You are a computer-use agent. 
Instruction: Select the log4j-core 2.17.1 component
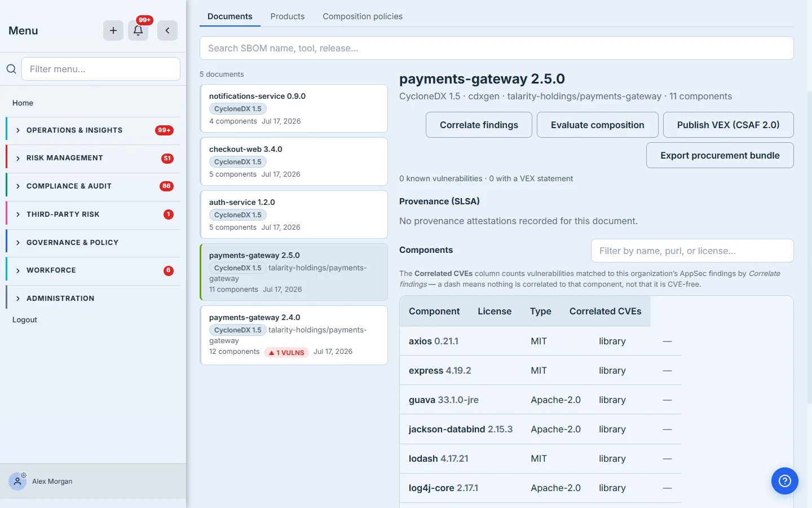click(x=540, y=488)
